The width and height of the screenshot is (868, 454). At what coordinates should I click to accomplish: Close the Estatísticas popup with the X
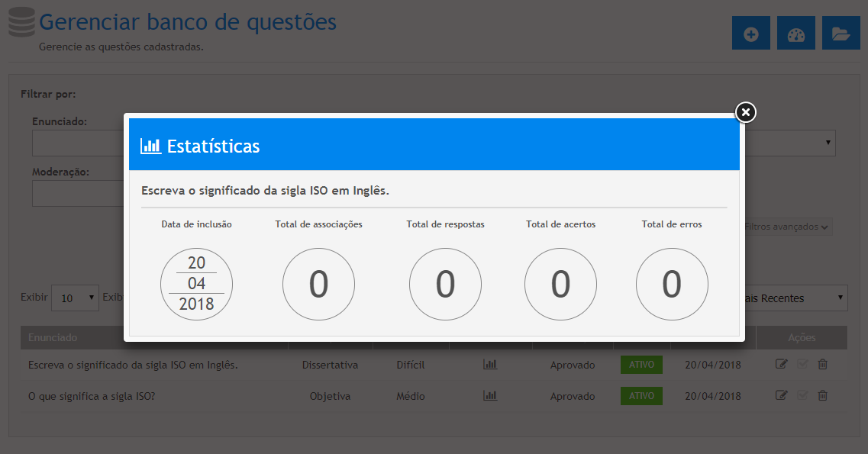click(x=746, y=113)
